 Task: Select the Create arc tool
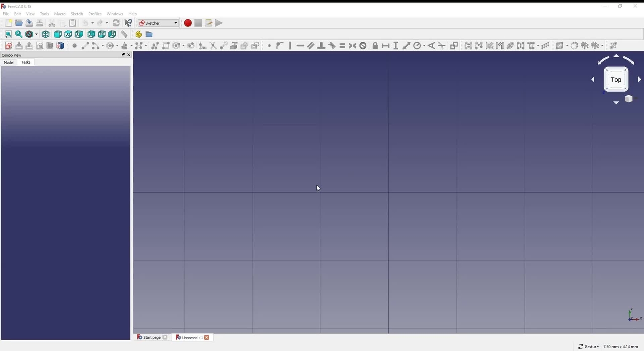point(95,46)
